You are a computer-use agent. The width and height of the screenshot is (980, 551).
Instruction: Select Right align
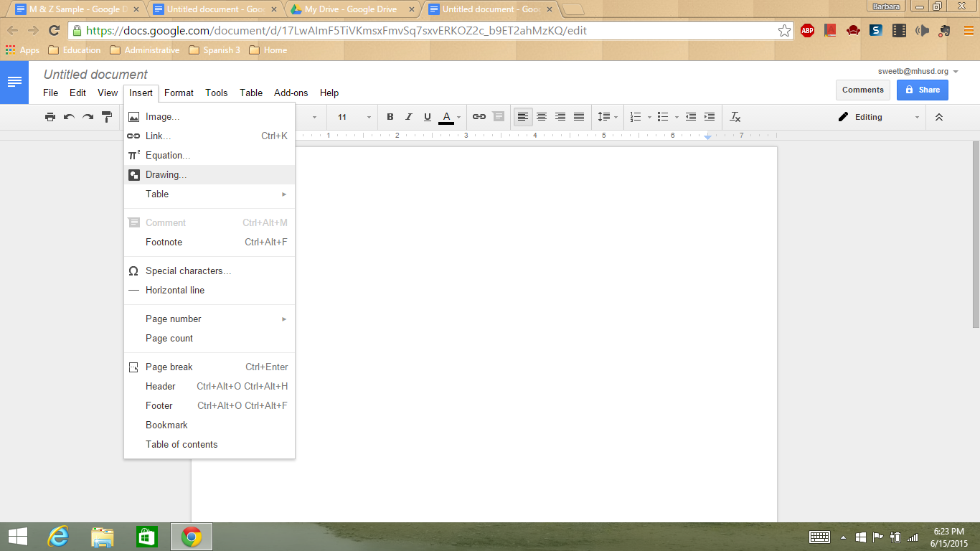pos(560,117)
